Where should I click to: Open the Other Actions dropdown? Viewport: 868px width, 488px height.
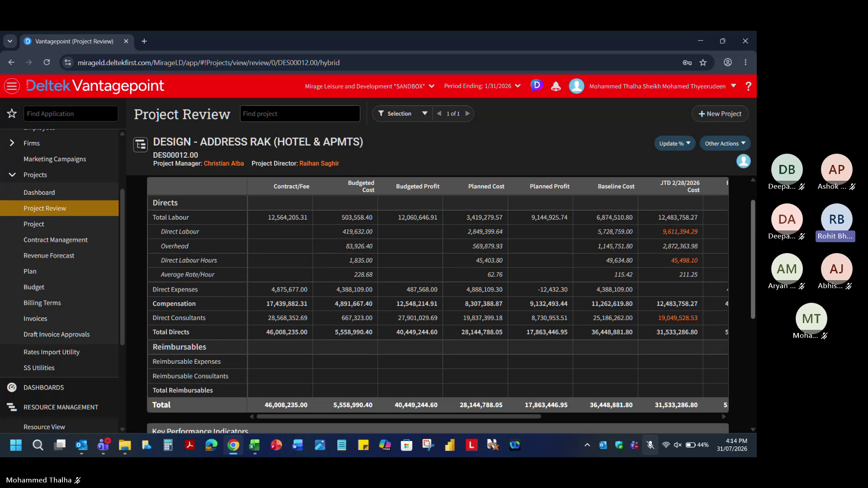coord(725,143)
